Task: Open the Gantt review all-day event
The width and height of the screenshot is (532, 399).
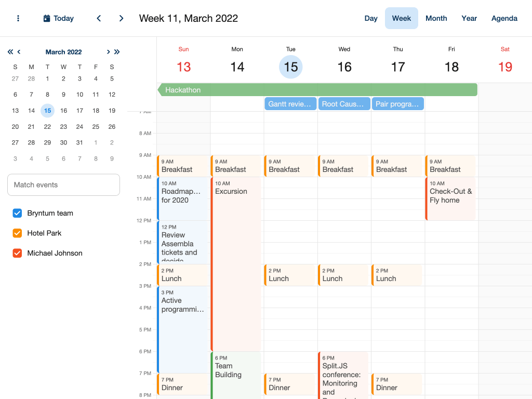Action: click(291, 104)
